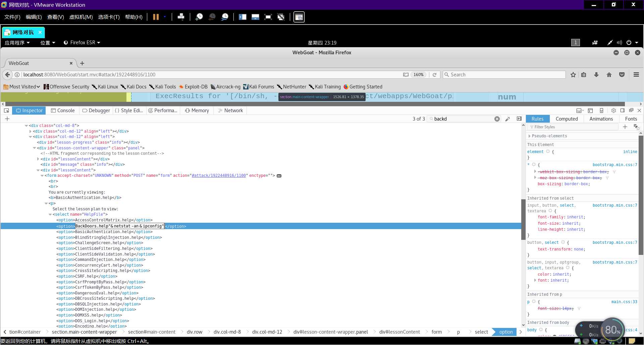This screenshot has height=345, width=644.
Task: Open a new Firefox tab
Action: coord(82,63)
